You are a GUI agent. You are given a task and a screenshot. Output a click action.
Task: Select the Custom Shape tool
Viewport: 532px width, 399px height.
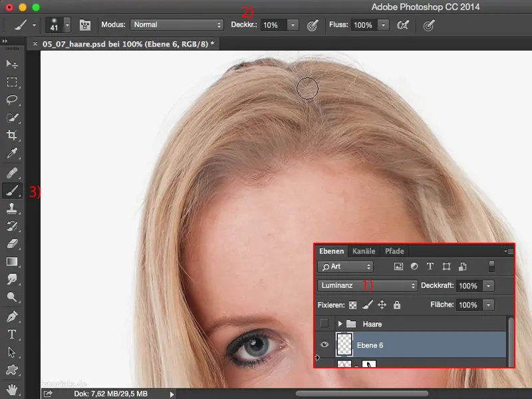(x=12, y=370)
